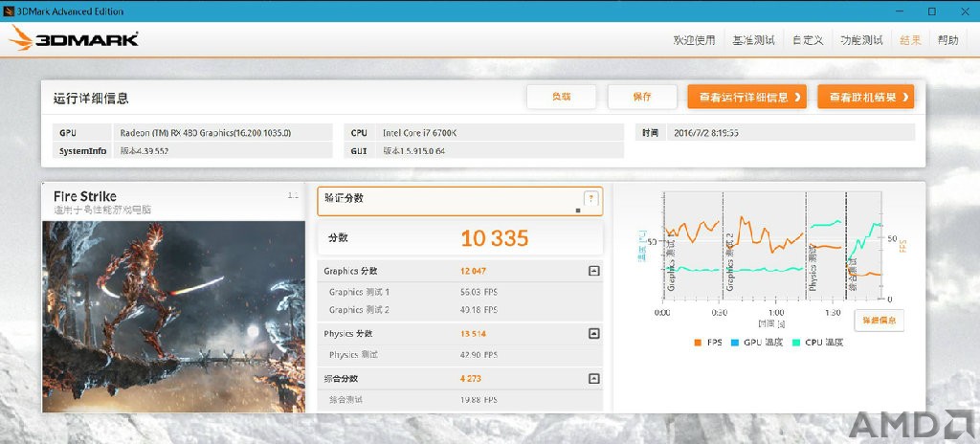Viewport: 980px width, 444px height.
Task: Click 查看运行详细信息 orange button
Action: pos(746,97)
